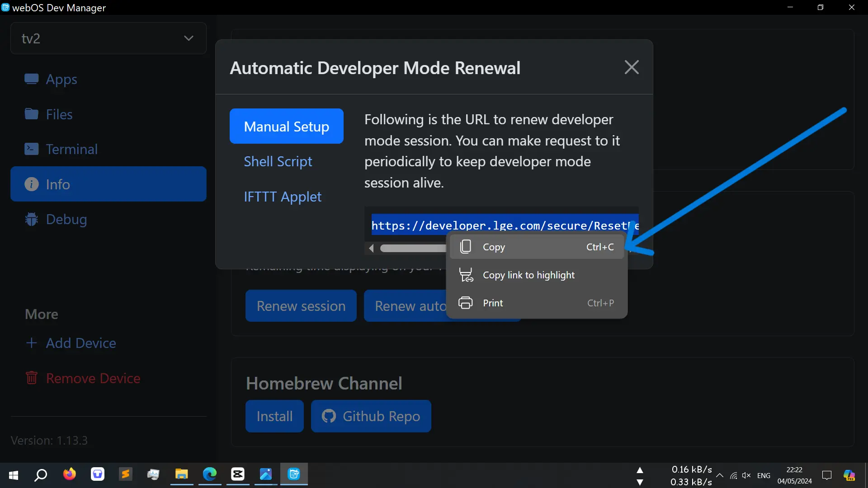This screenshot has height=488, width=868.
Task: Click the Renew session button
Action: (301, 306)
